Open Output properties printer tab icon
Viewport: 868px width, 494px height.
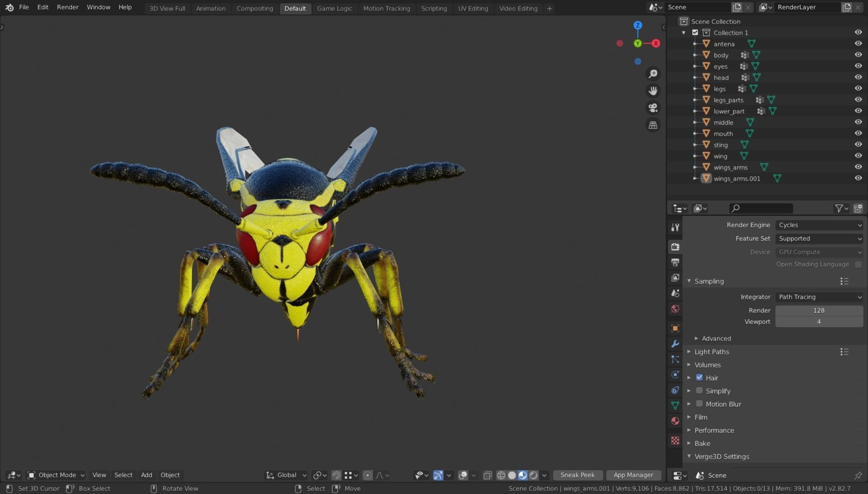[675, 262]
